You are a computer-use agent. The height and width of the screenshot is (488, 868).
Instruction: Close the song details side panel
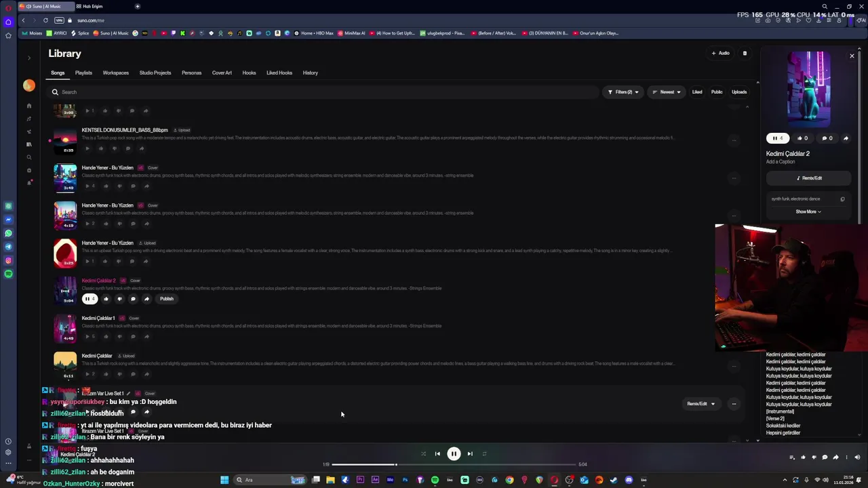[852, 56]
